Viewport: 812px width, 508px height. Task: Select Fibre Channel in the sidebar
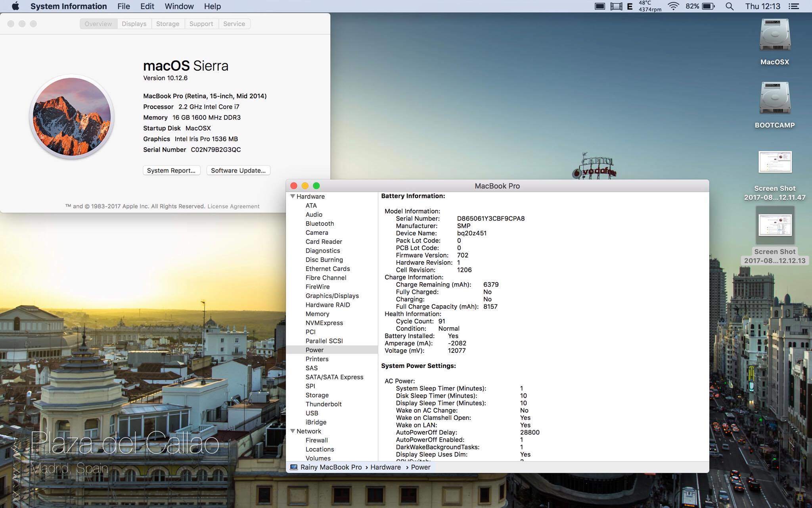tap(326, 278)
